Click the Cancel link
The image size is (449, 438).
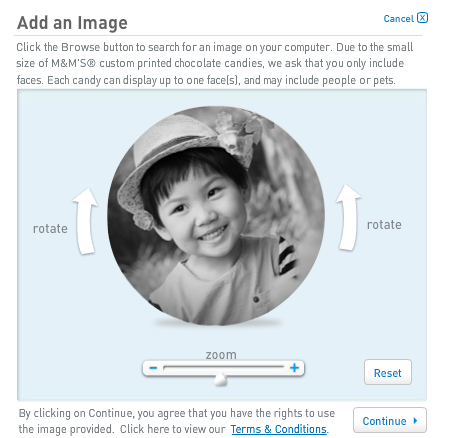point(398,19)
